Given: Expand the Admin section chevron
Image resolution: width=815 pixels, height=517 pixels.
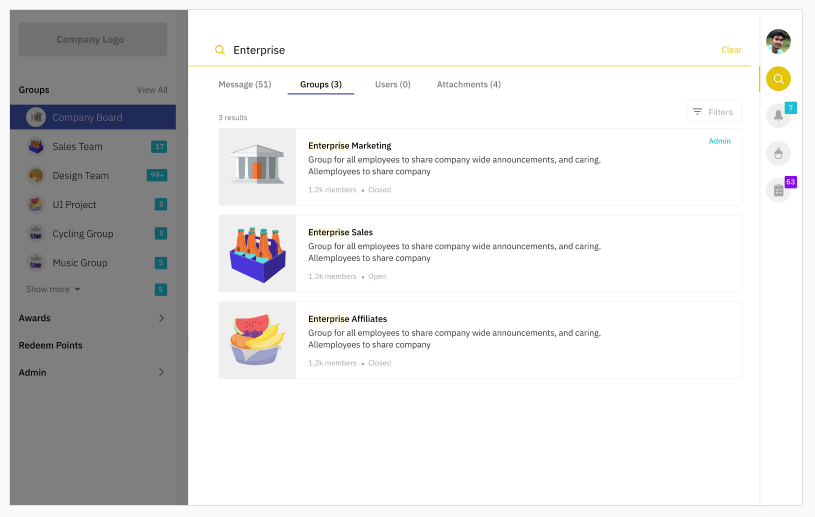Looking at the screenshot, I should (x=161, y=372).
